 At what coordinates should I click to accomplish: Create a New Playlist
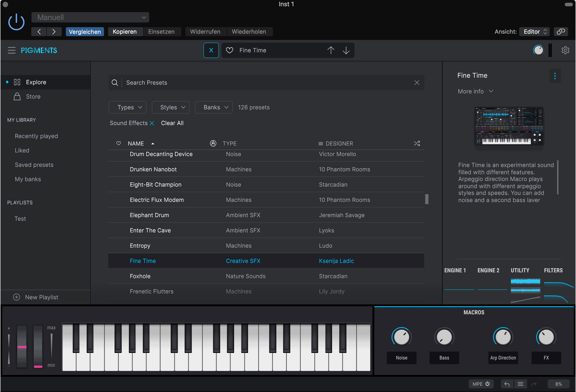(x=36, y=297)
